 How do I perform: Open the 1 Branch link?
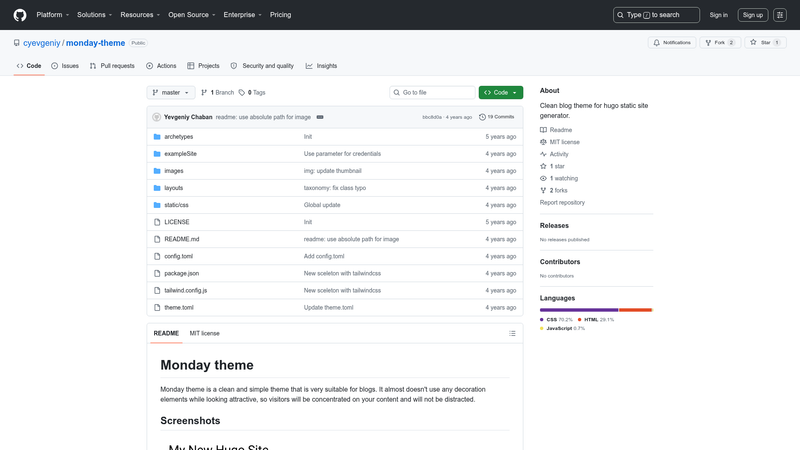coord(217,92)
